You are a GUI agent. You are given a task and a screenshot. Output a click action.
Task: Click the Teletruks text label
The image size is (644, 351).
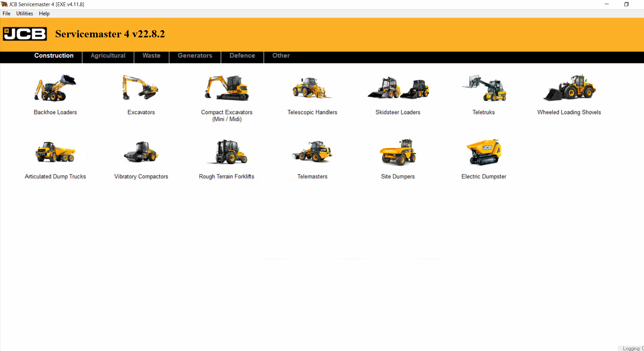(x=484, y=112)
